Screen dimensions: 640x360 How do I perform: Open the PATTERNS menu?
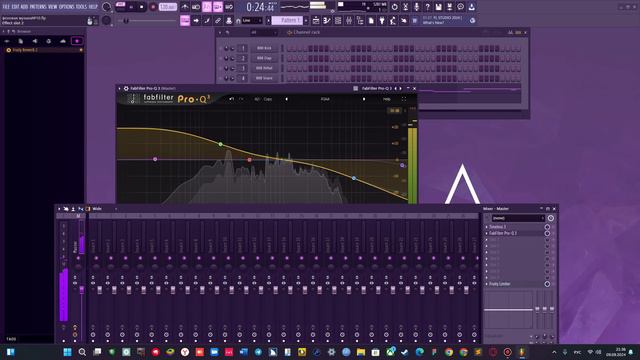tap(38, 7)
